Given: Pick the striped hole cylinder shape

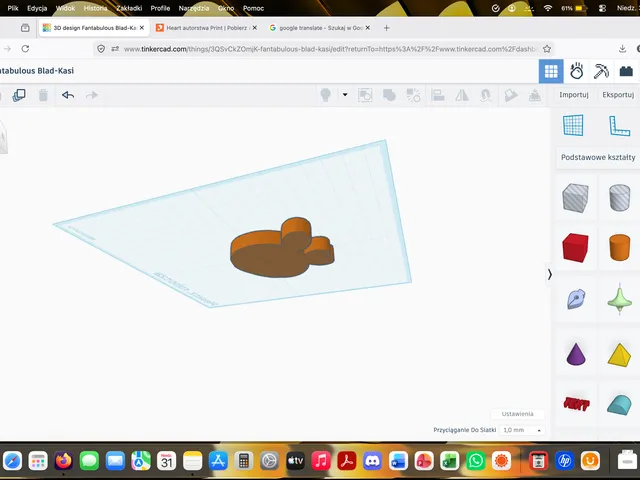Looking at the screenshot, I should (x=619, y=198).
